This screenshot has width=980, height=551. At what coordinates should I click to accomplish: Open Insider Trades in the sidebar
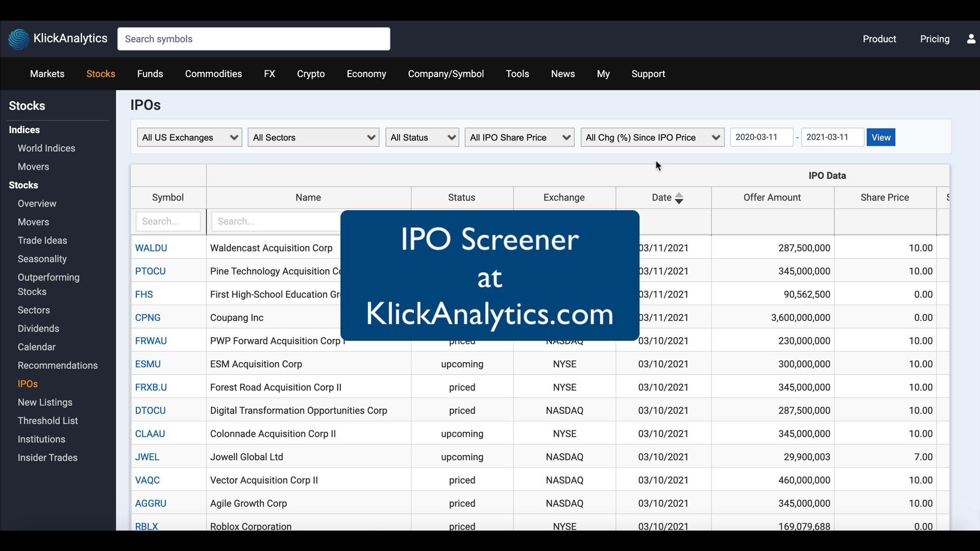(x=47, y=458)
